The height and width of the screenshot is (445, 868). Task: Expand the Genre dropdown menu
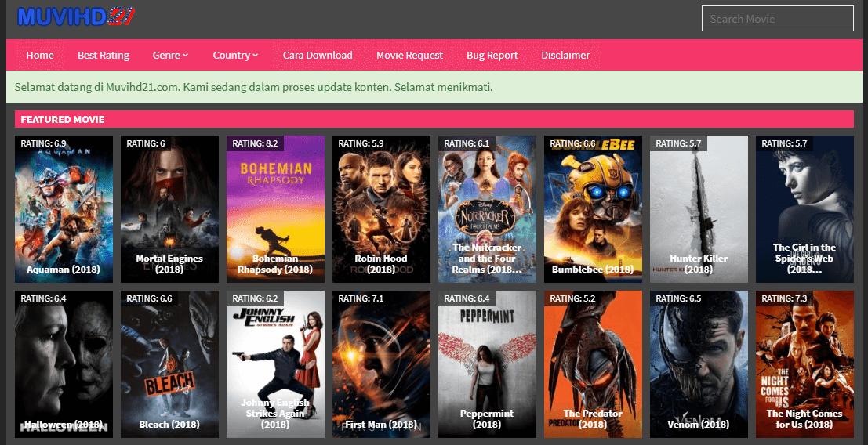pyautogui.click(x=170, y=56)
